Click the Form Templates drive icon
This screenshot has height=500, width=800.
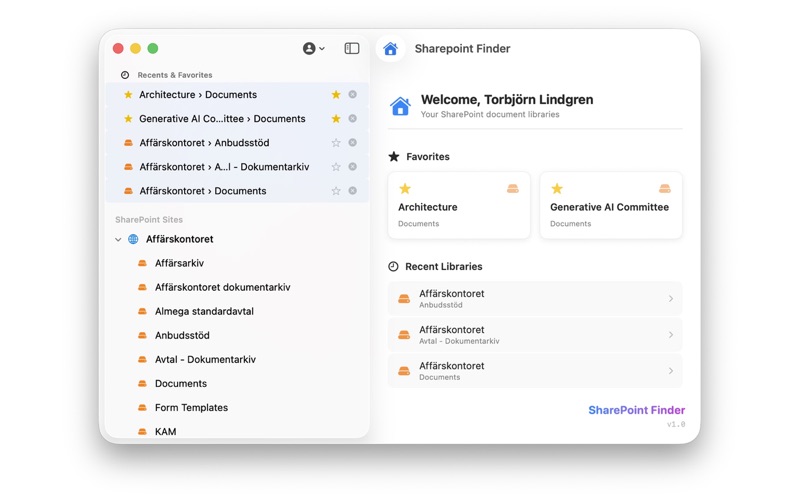[x=142, y=407]
